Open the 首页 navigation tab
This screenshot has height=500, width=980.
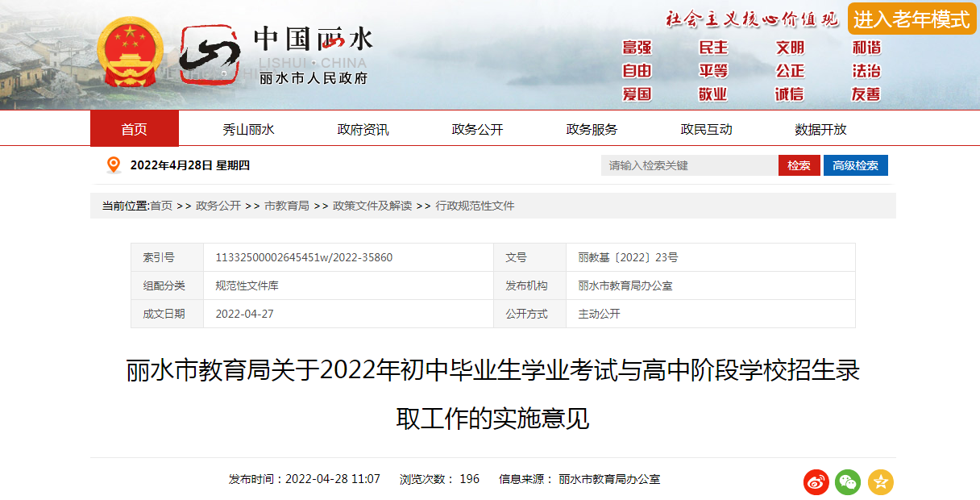tap(135, 129)
